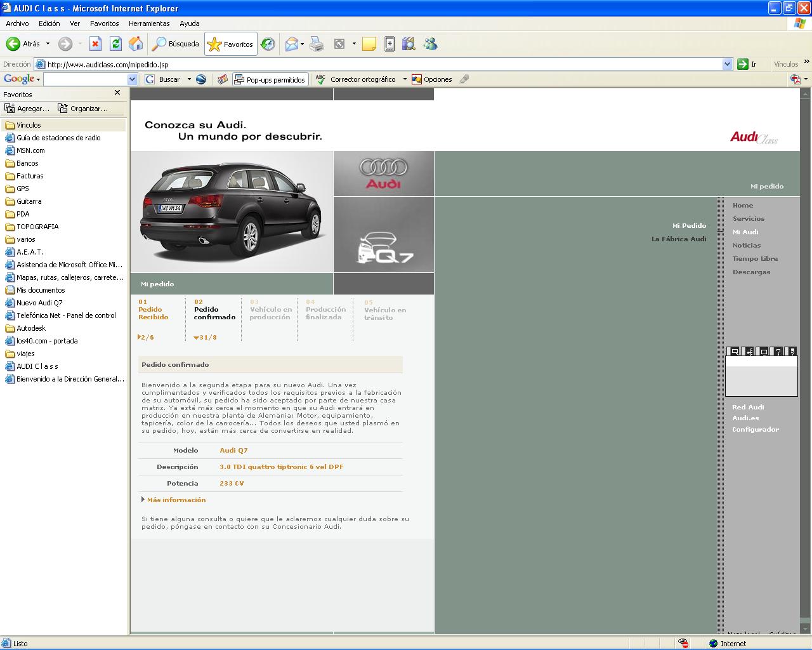Open the Noticias navigation link

click(747, 245)
